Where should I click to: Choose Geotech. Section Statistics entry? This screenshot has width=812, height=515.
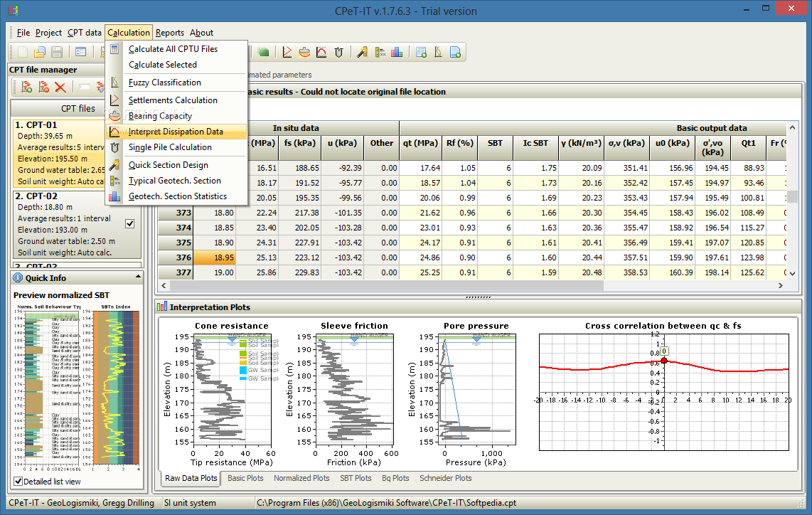(x=176, y=196)
